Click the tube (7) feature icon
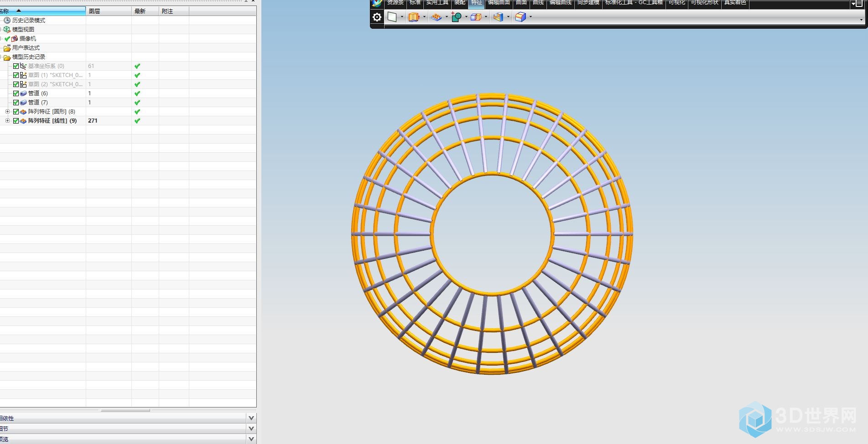This screenshot has width=868, height=444. click(x=23, y=103)
